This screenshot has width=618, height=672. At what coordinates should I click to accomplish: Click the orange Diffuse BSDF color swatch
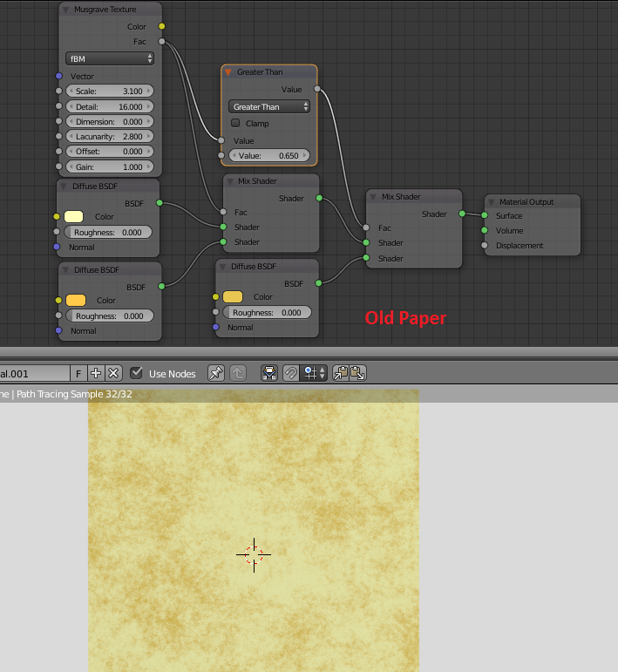76,300
